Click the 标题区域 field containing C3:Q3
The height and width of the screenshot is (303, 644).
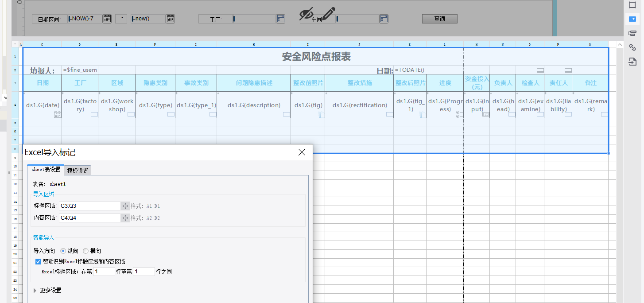click(x=90, y=206)
